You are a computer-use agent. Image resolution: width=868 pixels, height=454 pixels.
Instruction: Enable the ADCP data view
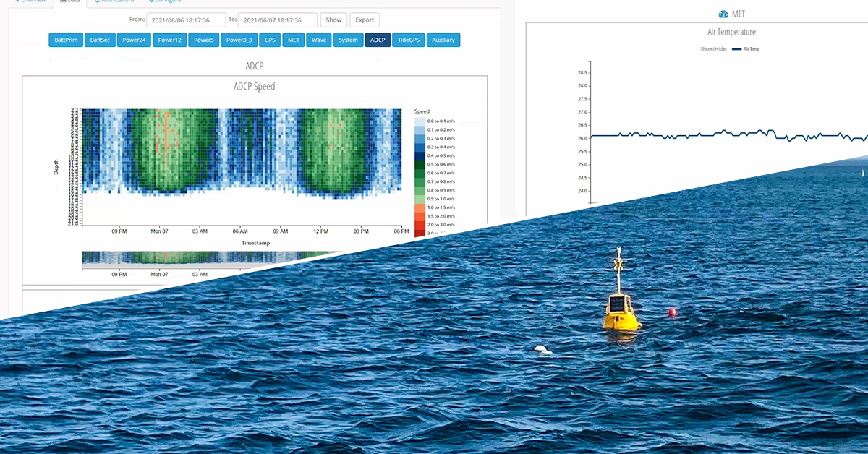(377, 40)
